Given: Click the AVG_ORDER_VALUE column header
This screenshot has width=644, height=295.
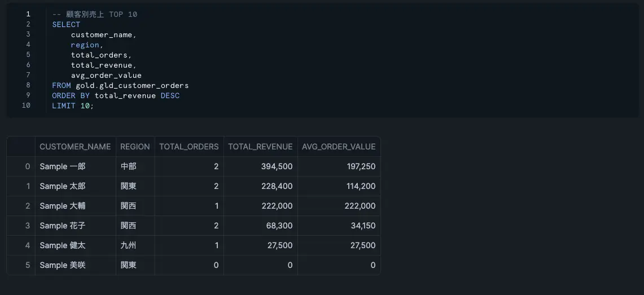Looking at the screenshot, I should 339,147.
